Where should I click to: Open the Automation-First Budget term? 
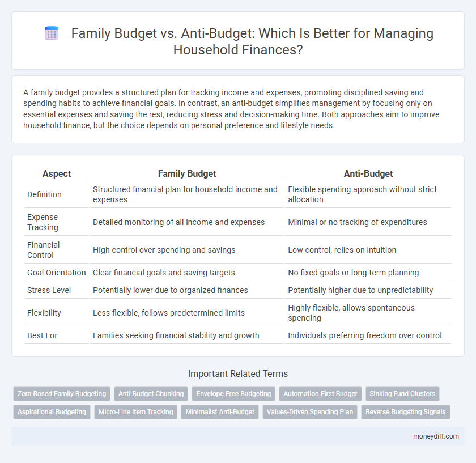point(320,394)
